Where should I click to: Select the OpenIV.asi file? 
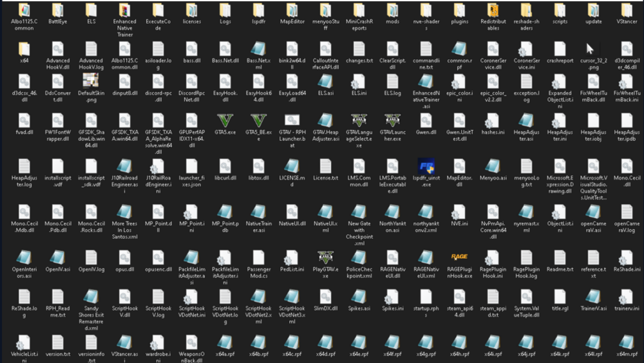57,258
